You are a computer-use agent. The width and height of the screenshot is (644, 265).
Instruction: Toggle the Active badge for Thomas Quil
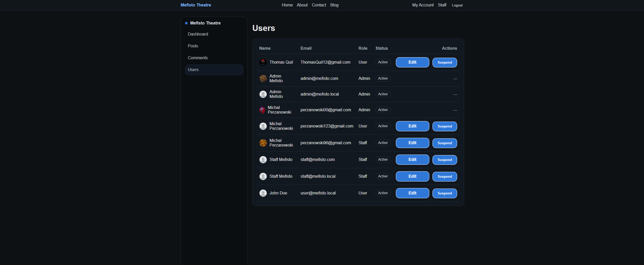383,62
